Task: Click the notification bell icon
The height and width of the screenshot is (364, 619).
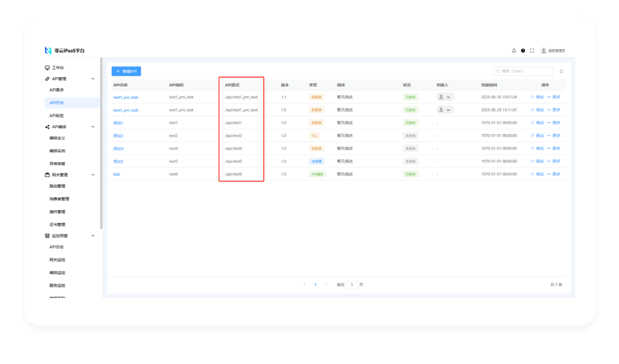Action: click(x=514, y=51)
